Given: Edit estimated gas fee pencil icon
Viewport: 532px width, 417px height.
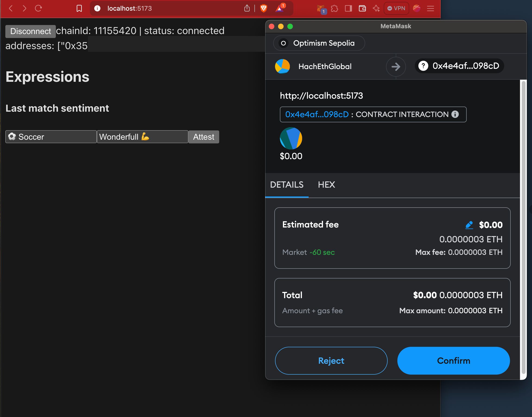Looking at the screenshot, I should (469, 225).
